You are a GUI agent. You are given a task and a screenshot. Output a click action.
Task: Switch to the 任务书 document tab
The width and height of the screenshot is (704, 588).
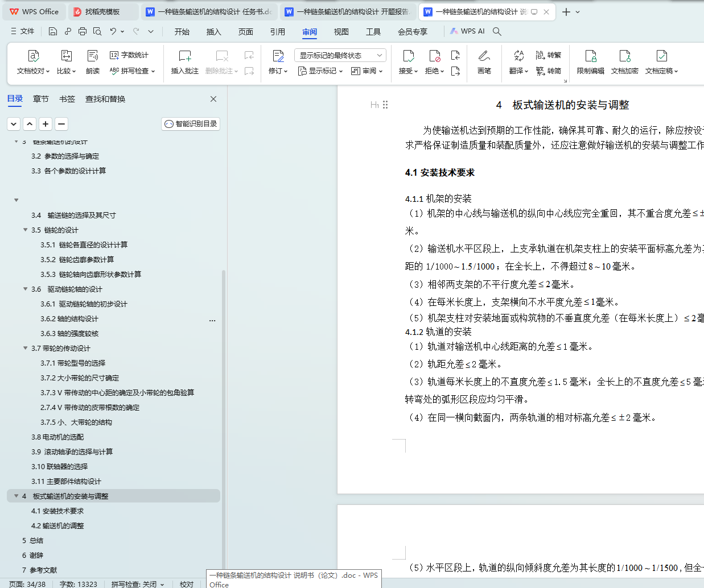209,11
